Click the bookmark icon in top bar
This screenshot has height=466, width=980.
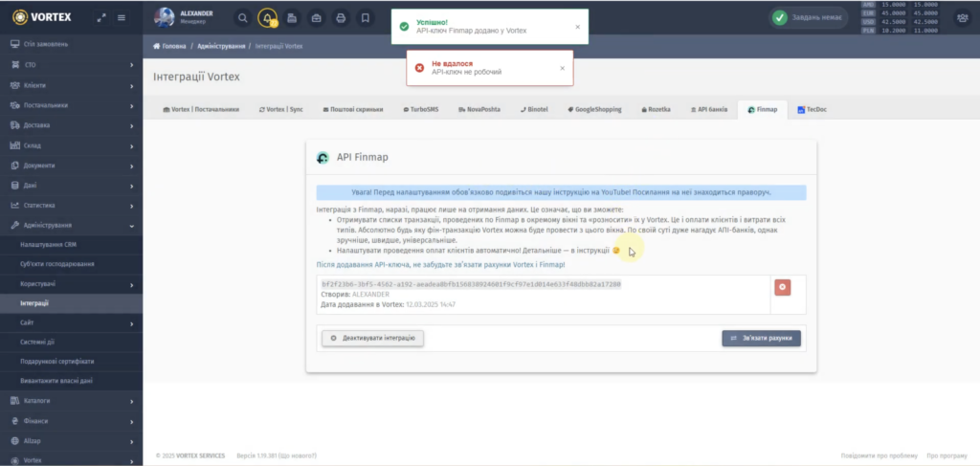tap(365, 18)
